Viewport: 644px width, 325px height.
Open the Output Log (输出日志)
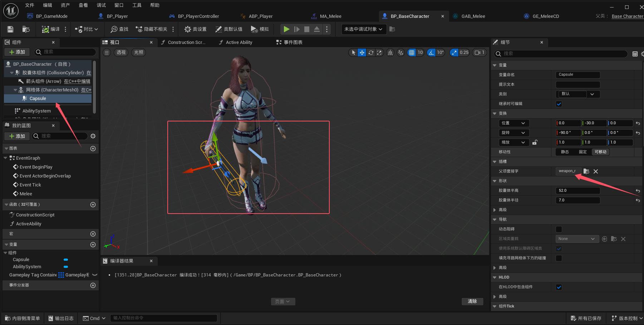[x=61, y=318]
